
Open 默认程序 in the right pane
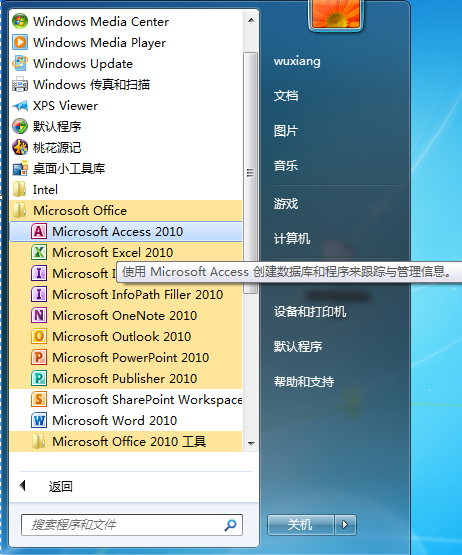tap(298, 346)
